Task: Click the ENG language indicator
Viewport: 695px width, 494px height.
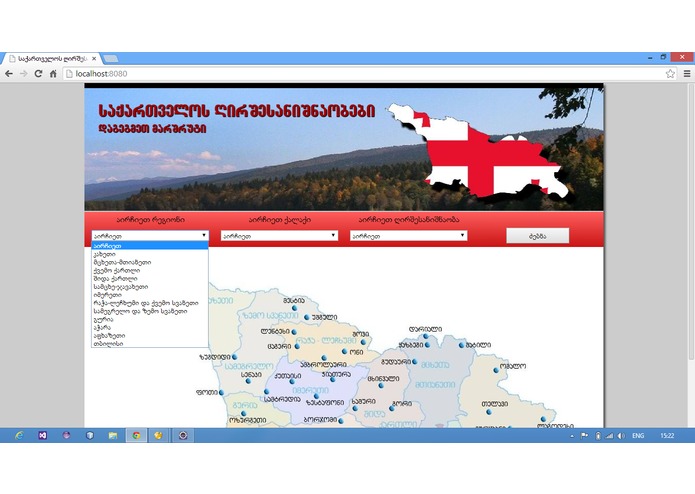Action: (638, 436)
